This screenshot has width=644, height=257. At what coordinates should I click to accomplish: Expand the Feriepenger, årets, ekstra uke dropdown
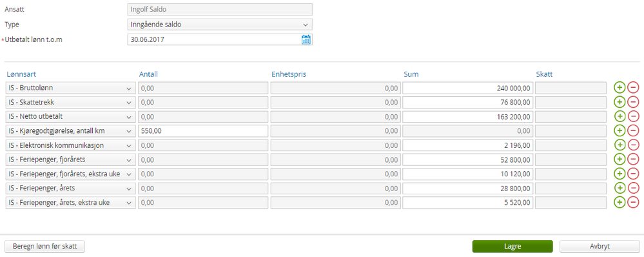pyautogui.click(x=71, y=202)
